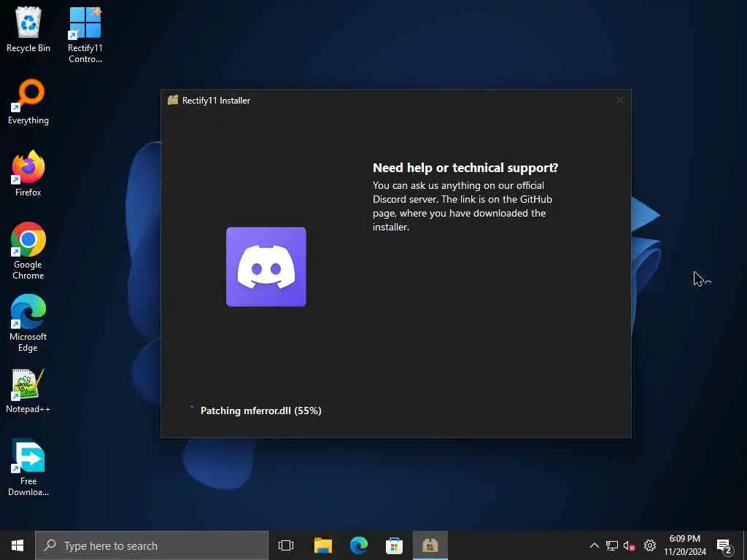
Task: Open Task View from the taskbar
Action: click(286, 545)
